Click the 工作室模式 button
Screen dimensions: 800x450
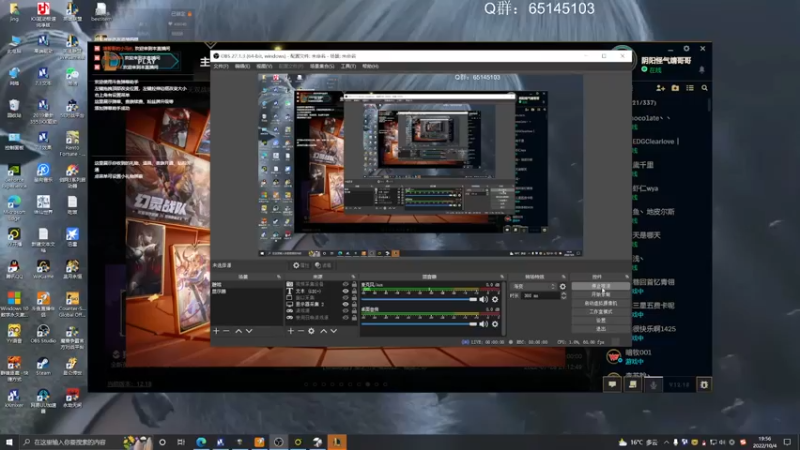pyautogui.click(x=601, y=312)
